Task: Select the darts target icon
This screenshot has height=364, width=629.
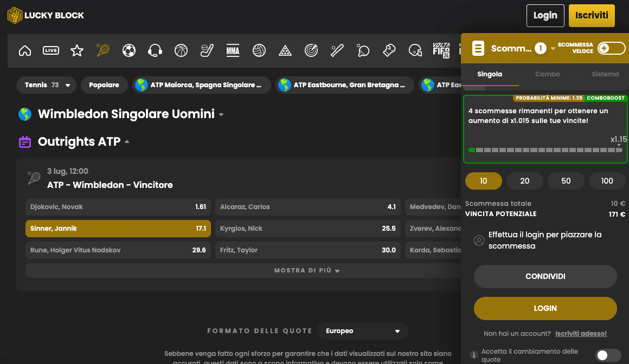Action: (311, 51)
